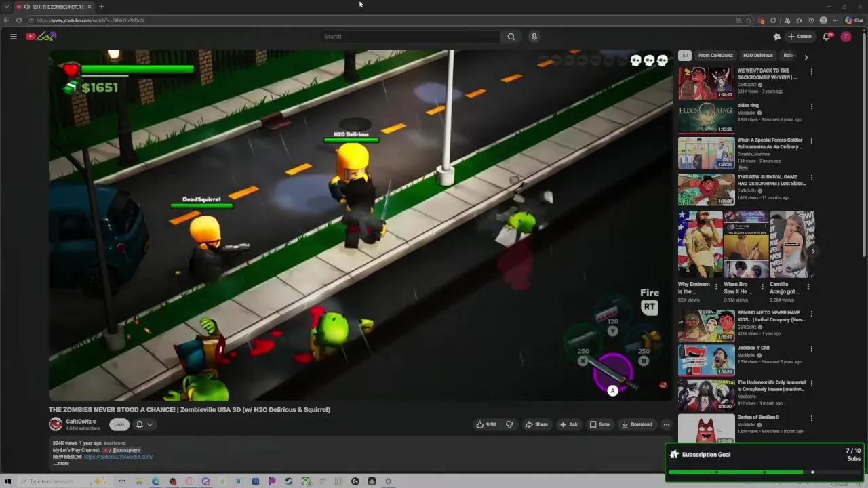Go back using browser back arrow
This screenshot has height=488, width=868.
(x=7, y=20)
